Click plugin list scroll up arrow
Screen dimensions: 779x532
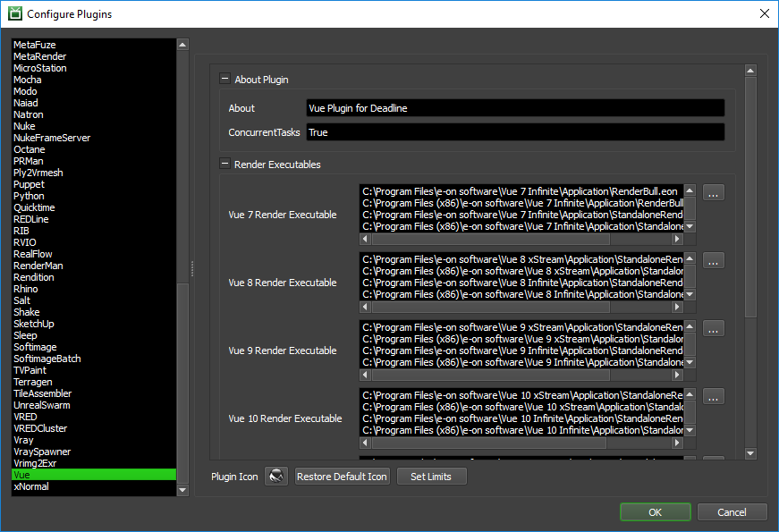(182, 45)
